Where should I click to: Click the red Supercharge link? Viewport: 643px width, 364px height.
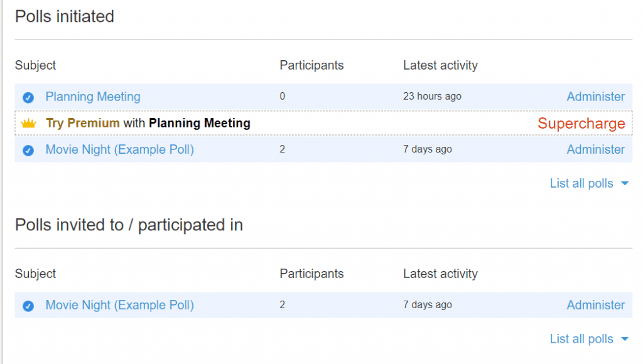[x=581, y=124]
